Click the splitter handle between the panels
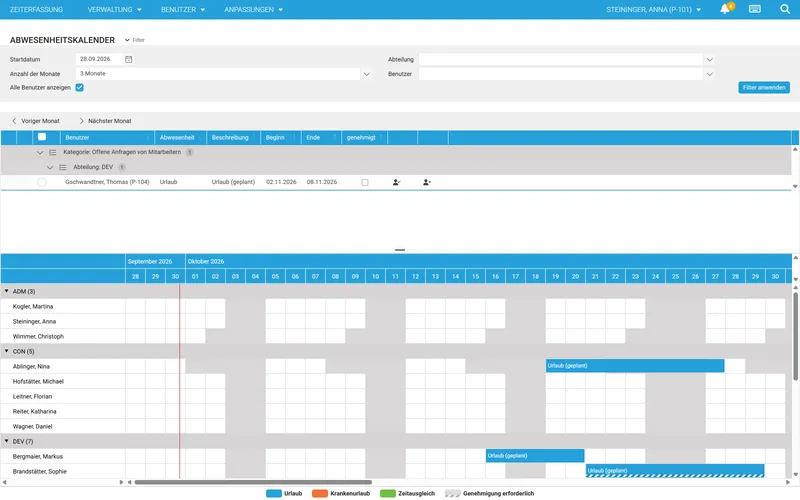This screenshot has width=800, height=500. click(x=400, y=250)
